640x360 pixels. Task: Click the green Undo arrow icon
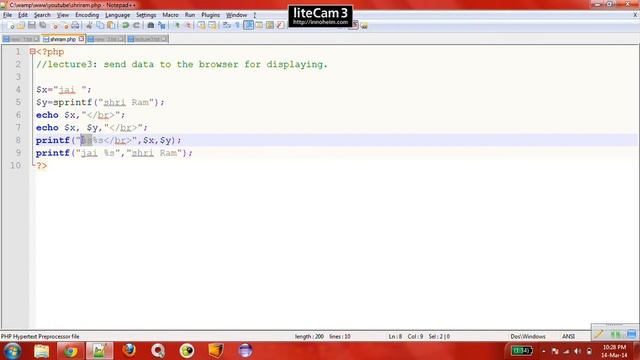[x=125, y=26]
